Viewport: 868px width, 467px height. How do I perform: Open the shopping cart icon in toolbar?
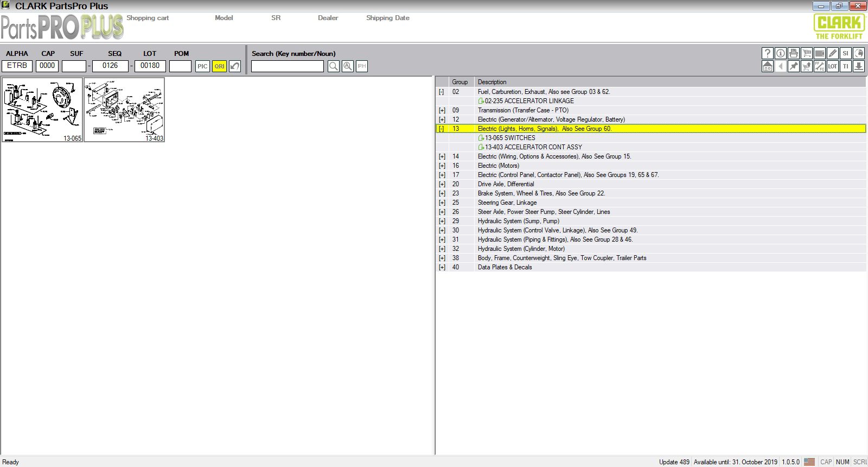point(807,53)
